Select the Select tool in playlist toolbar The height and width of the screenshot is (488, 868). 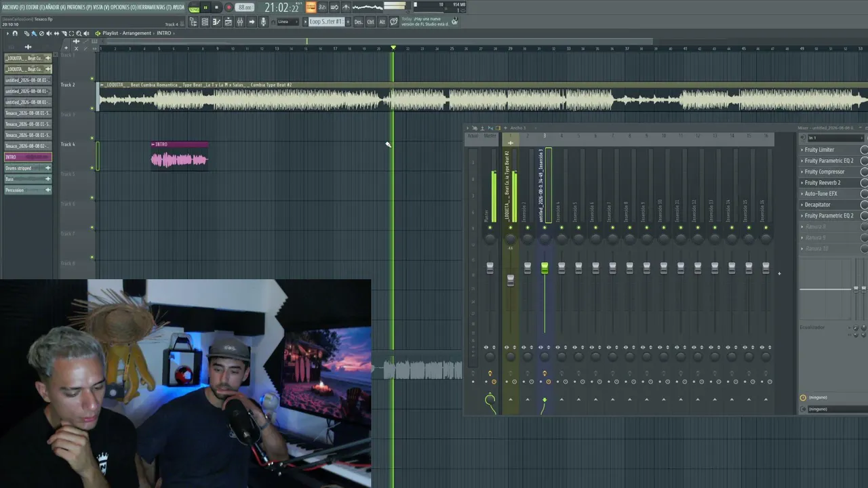pyautogui.click(x=71, y=33)
